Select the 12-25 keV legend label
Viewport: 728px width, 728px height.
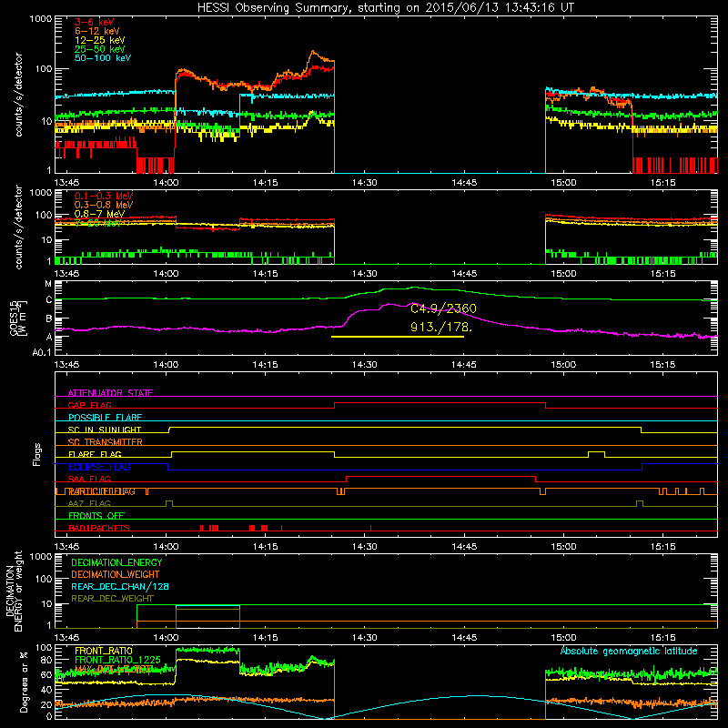(x=99, y=40)
